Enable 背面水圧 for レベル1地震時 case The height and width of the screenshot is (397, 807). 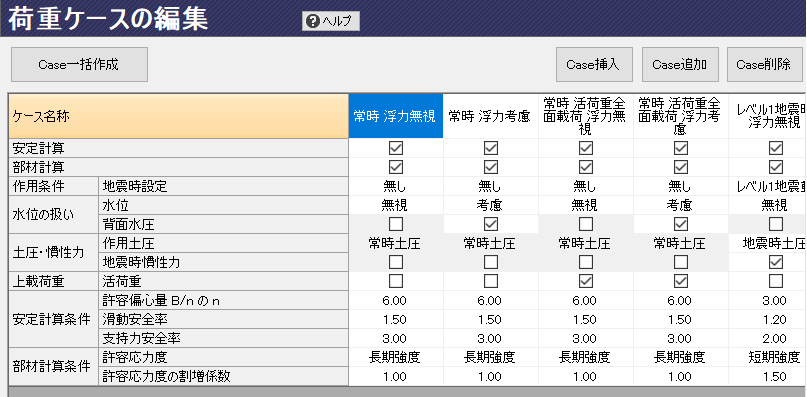pyautogui.click(x=776, y=224)
